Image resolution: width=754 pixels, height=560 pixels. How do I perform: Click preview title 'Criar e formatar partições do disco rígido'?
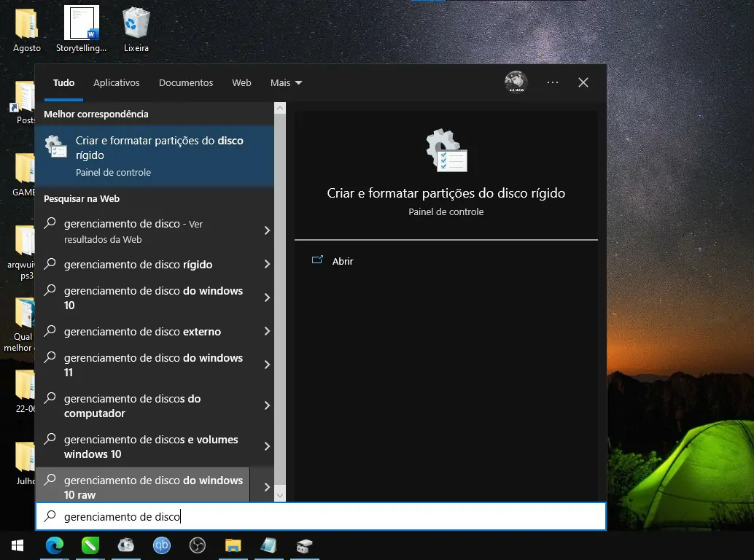coord(446,192)
